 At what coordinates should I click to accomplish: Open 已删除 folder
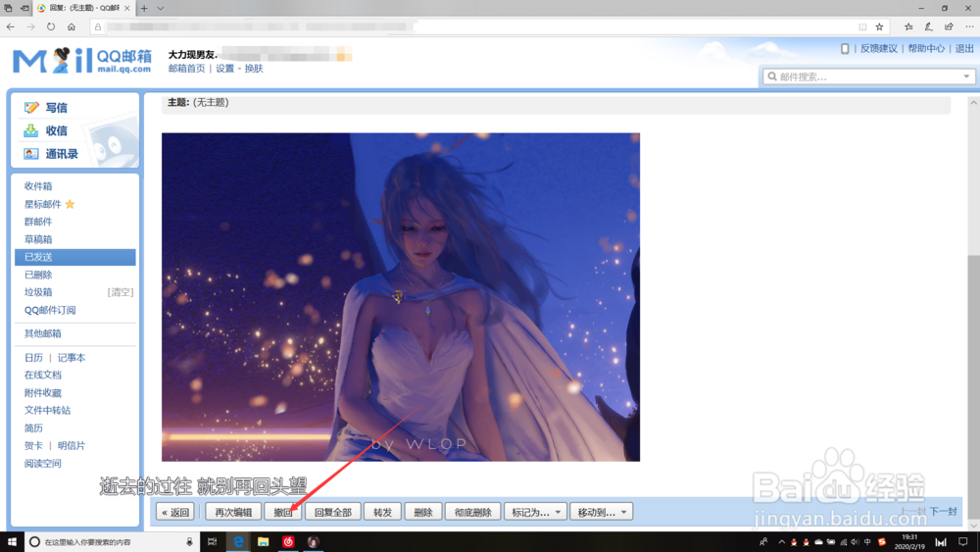click(x=38, y=275)
